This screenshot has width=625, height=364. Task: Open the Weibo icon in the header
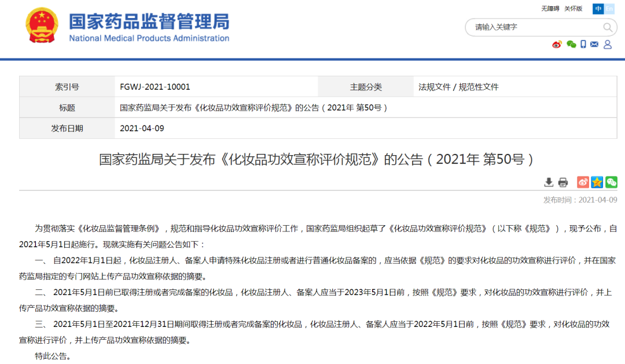pos(557,45)
